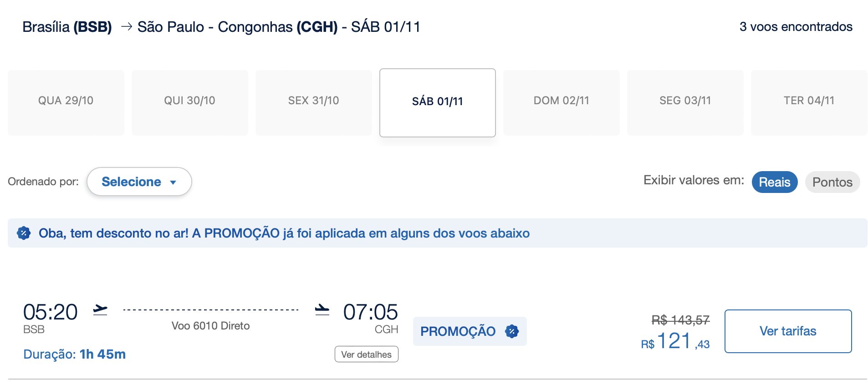Switch price display to Reais
Screen dimensions: 868x385
point(774,182)
